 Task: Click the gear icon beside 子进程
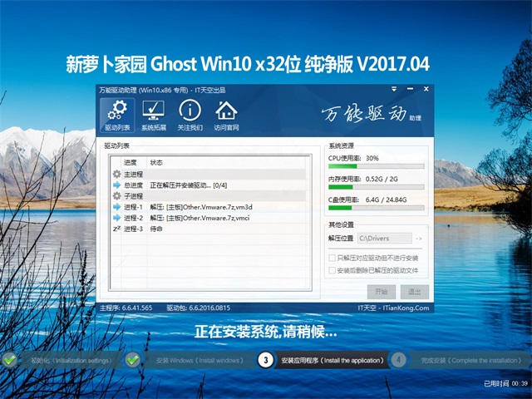116,196
